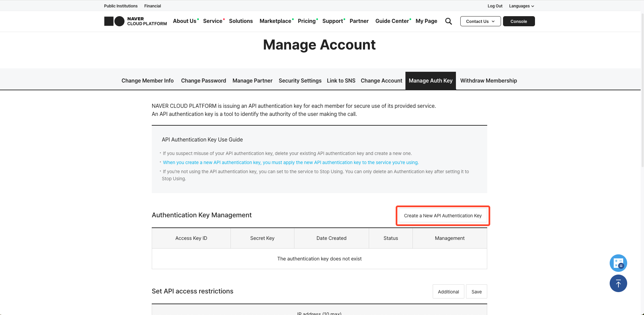
Task: Click Log Out link
Action: coord(495,6)
